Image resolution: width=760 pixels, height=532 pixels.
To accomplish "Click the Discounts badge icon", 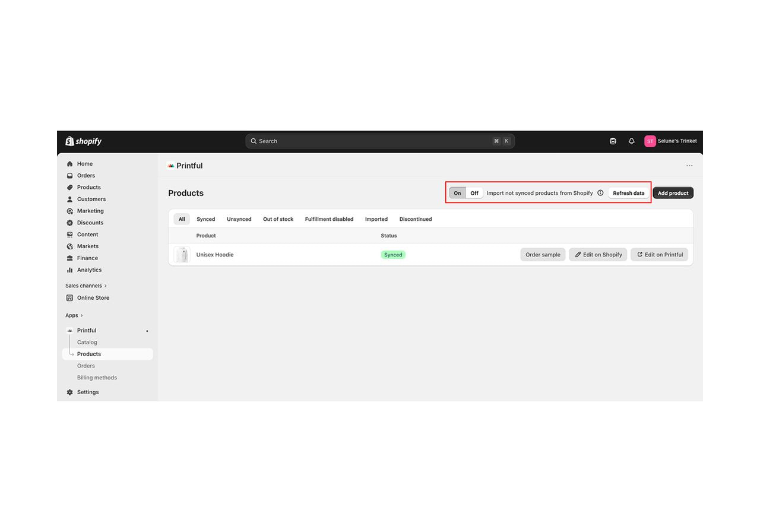I will tap(70, 223).
